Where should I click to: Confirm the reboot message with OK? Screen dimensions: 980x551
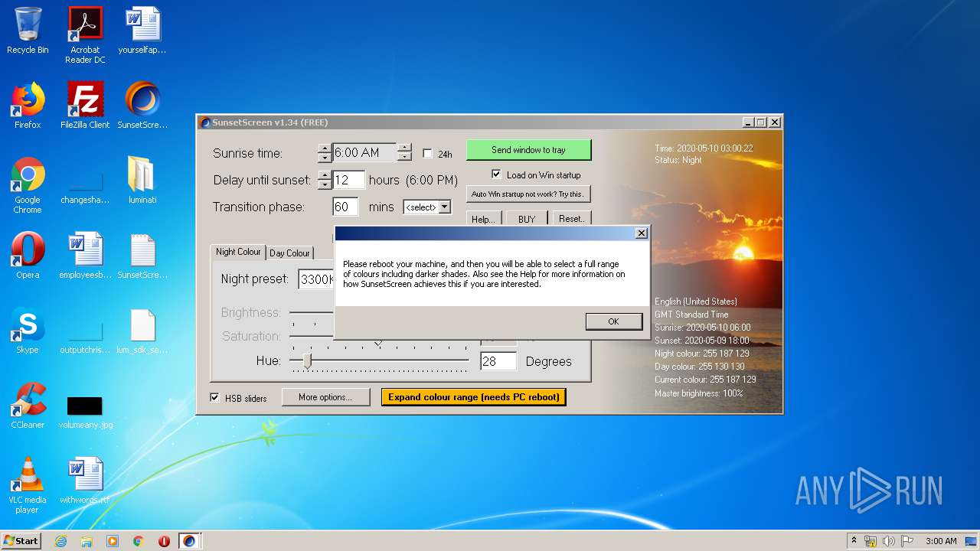click(x=613, y=321)
